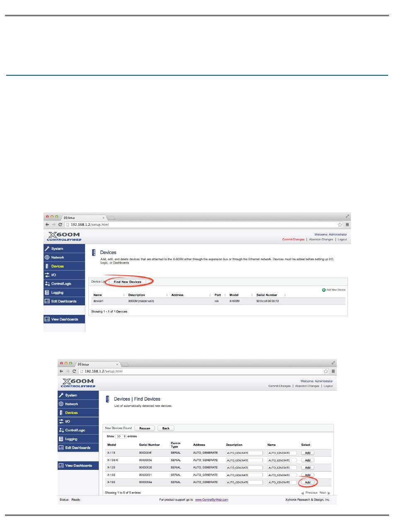Click Find New Devices in upper window

click(x=127, y=282)
